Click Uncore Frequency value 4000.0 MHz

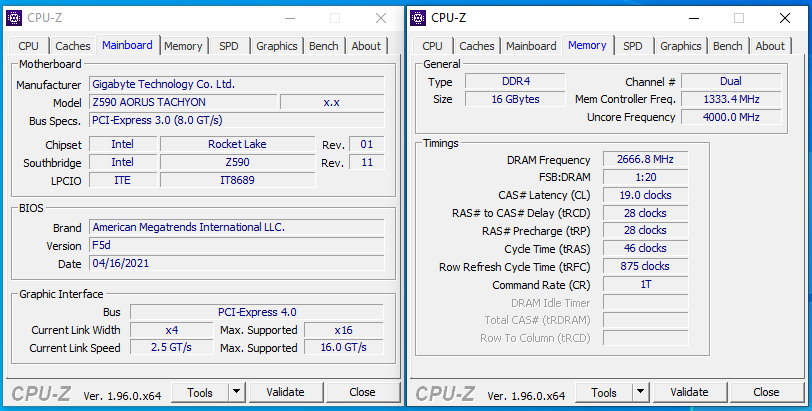coord(731,117)
